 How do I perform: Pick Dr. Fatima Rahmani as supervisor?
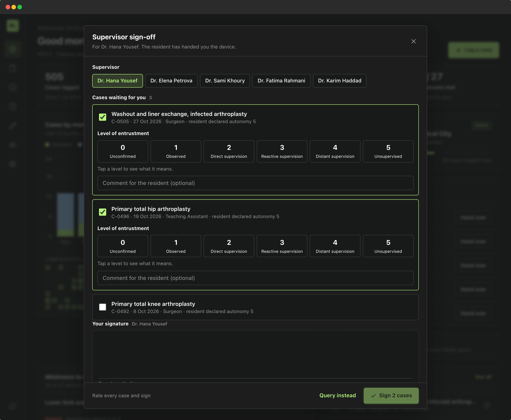(281, 81)
